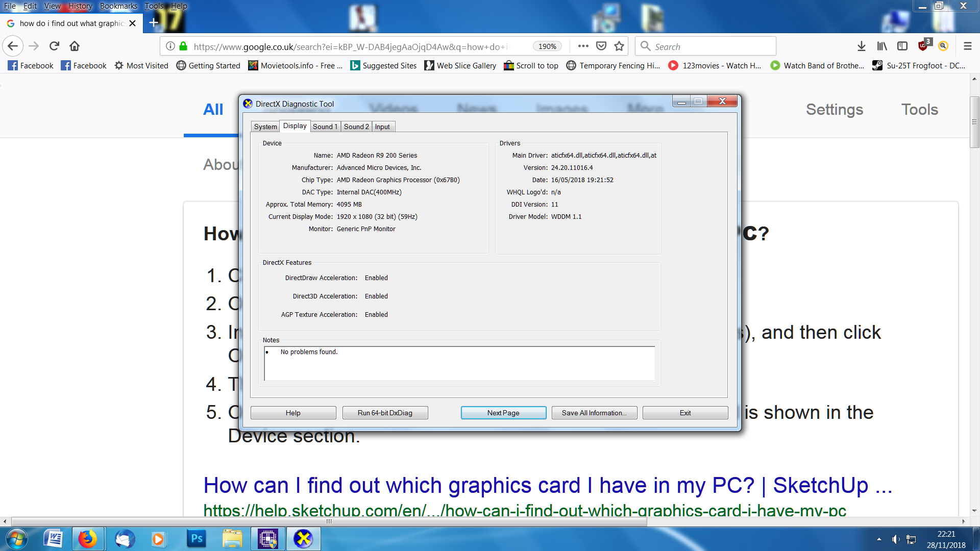Viewport: 980px width, 551px height.
Task: Click the Firefox search box
Action: [706, 46]
